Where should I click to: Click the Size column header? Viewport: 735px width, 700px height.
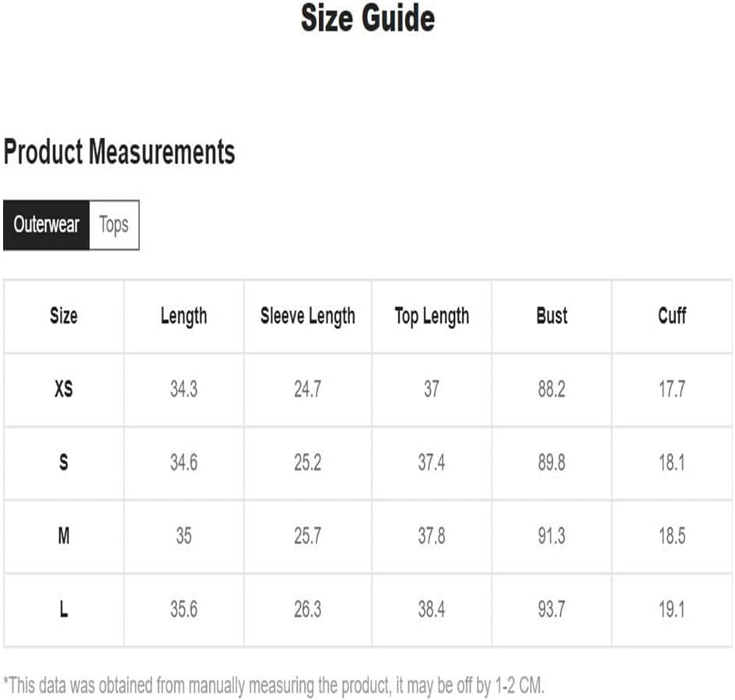click(x=64, y=316)
